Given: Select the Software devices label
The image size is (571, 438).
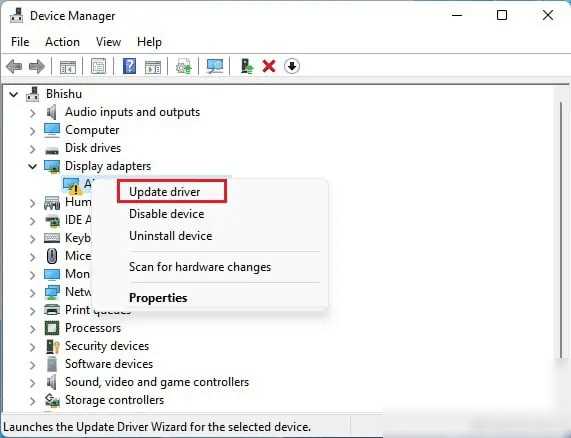Looking at the screenshot, I should [x=109, y=364].
